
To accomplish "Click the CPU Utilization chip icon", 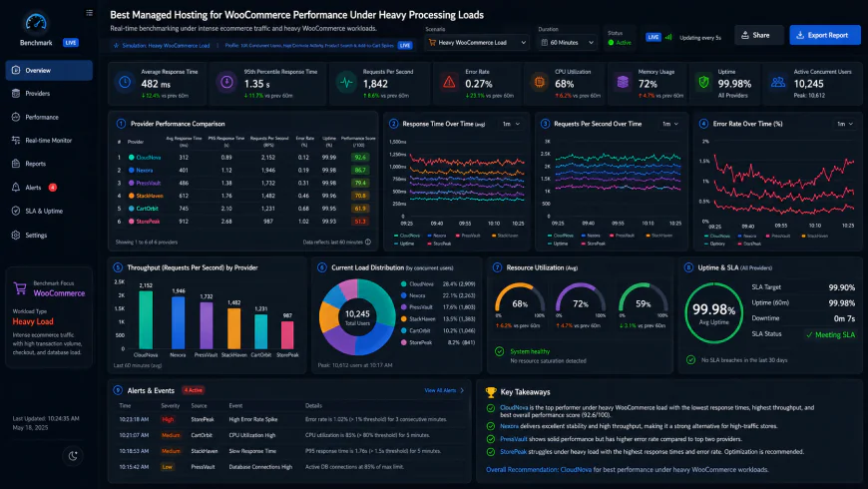I will pyautogui.click(x=539, y=83).
